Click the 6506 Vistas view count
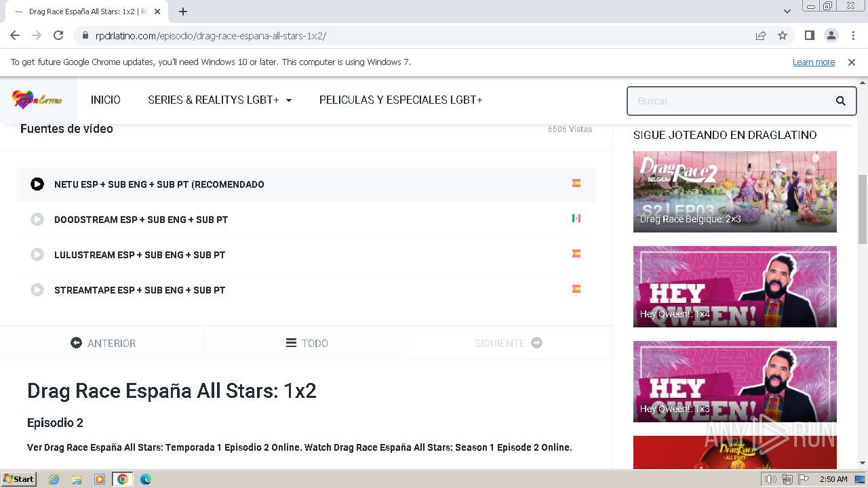 coord(570,129)
